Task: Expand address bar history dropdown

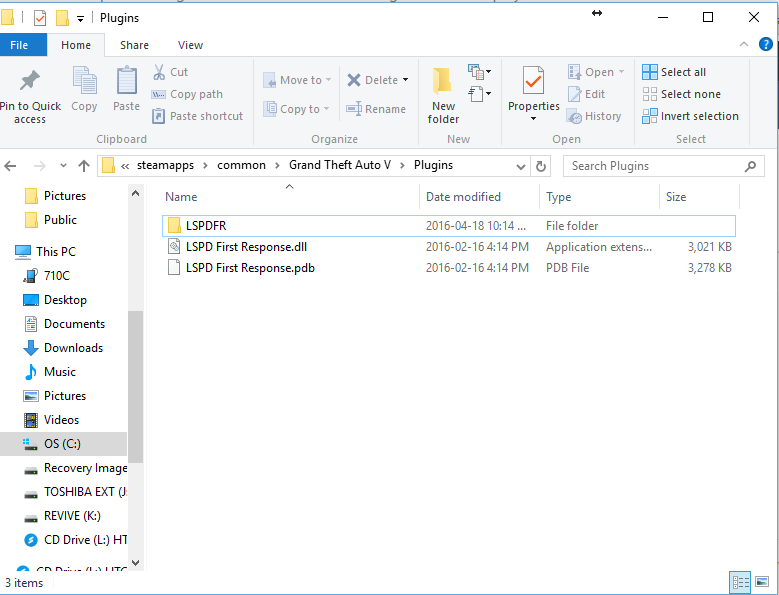Action: (521, 166)
